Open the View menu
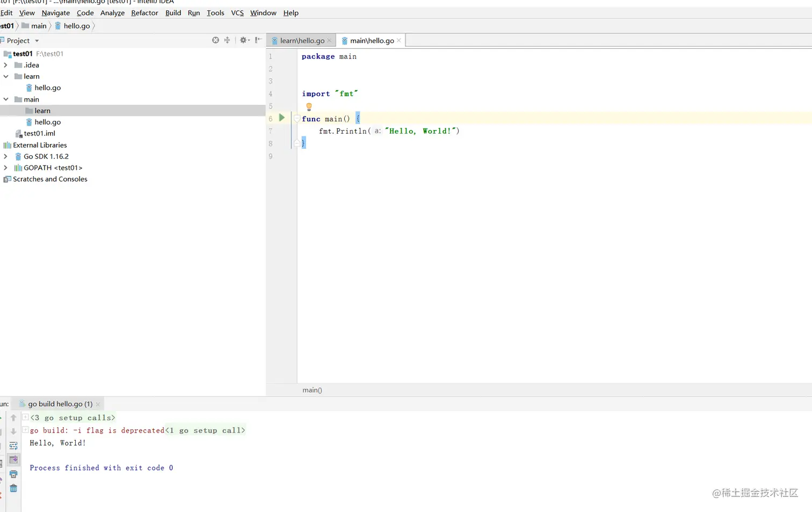This screenshot has height=512, width=812. pos(27,13)
